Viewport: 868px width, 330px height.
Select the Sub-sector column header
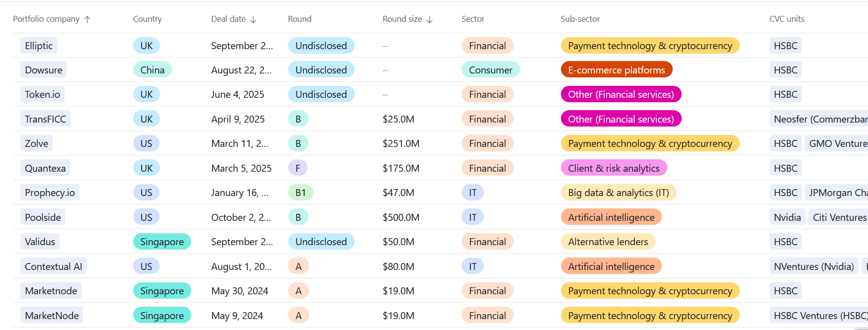point(580,19)
